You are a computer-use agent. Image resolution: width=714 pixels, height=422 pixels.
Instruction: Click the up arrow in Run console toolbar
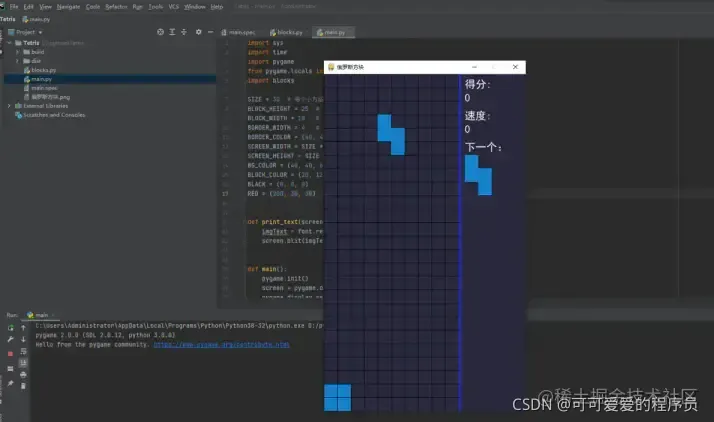click(23, 328)
